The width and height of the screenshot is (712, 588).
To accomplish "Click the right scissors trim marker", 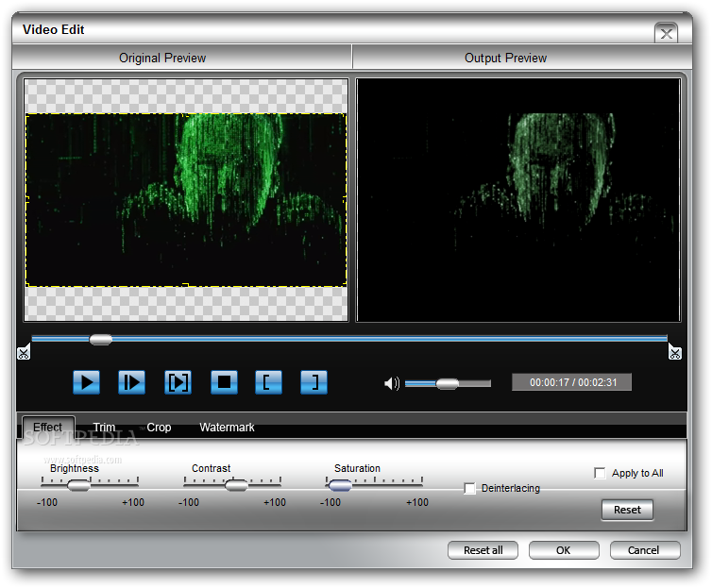I will (675, 352).
